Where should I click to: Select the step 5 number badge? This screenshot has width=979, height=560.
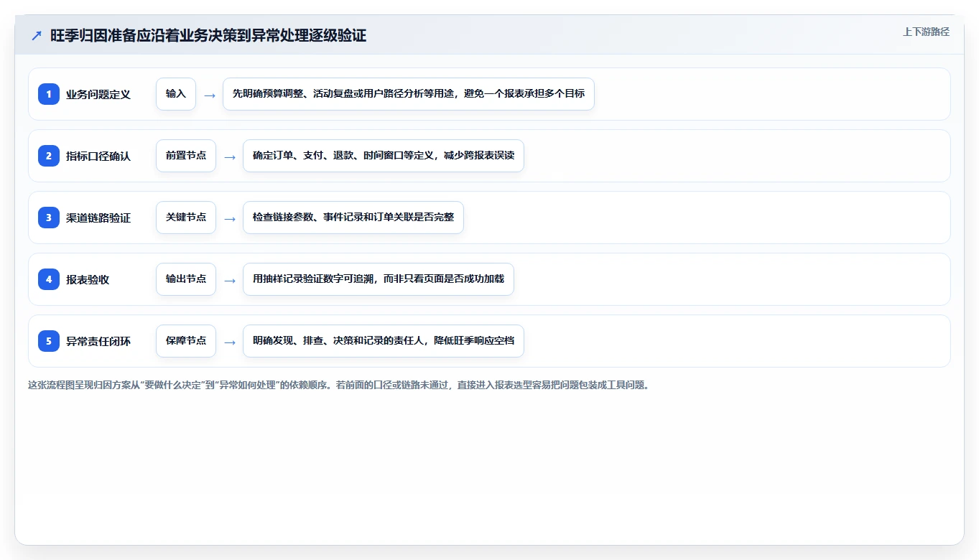pos(49,341)
